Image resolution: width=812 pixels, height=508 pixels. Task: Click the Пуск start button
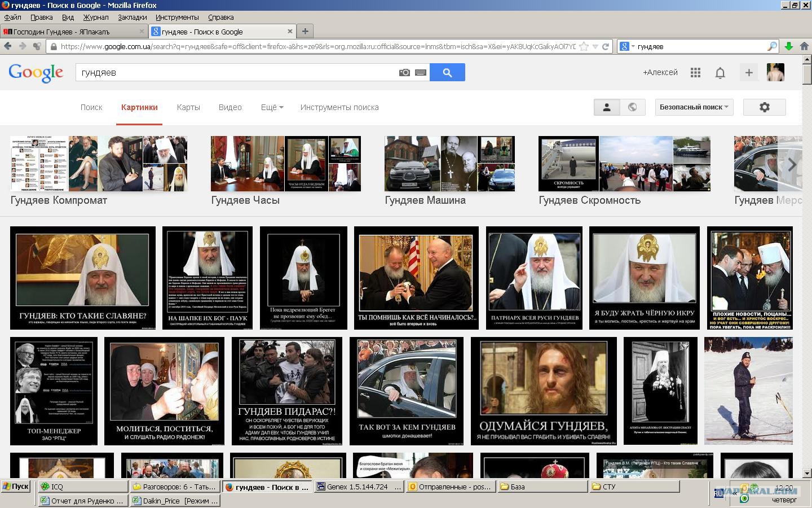16,486
